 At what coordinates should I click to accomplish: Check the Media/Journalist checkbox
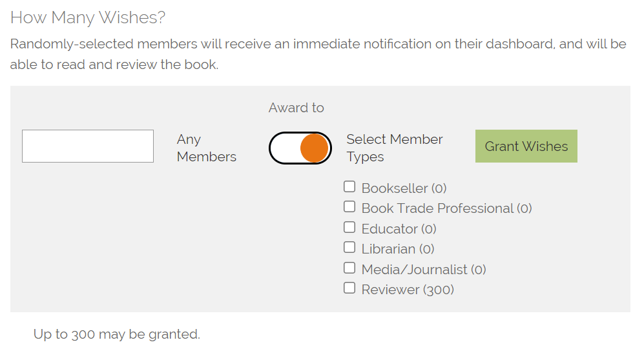point(349,268)
